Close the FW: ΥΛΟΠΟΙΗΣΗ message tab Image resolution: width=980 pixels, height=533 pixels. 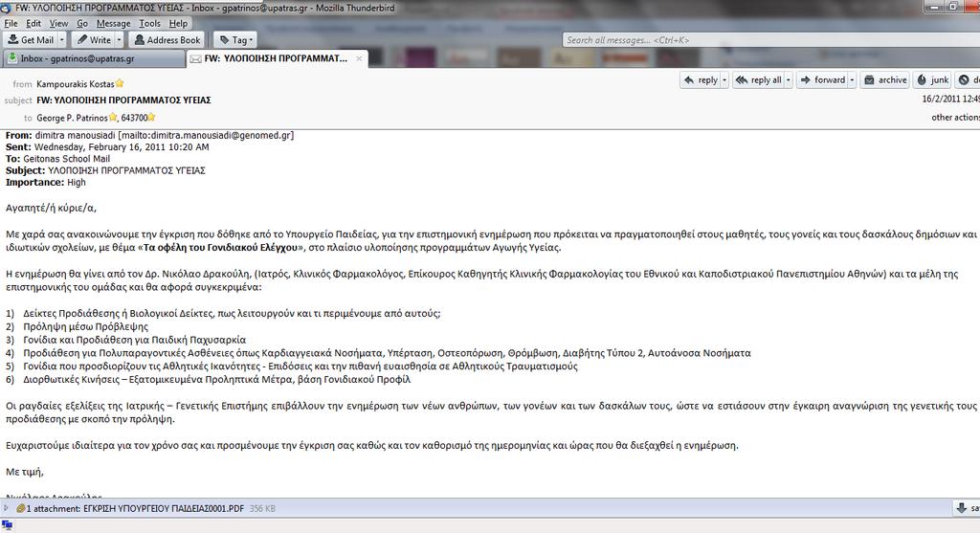point(359,58)
